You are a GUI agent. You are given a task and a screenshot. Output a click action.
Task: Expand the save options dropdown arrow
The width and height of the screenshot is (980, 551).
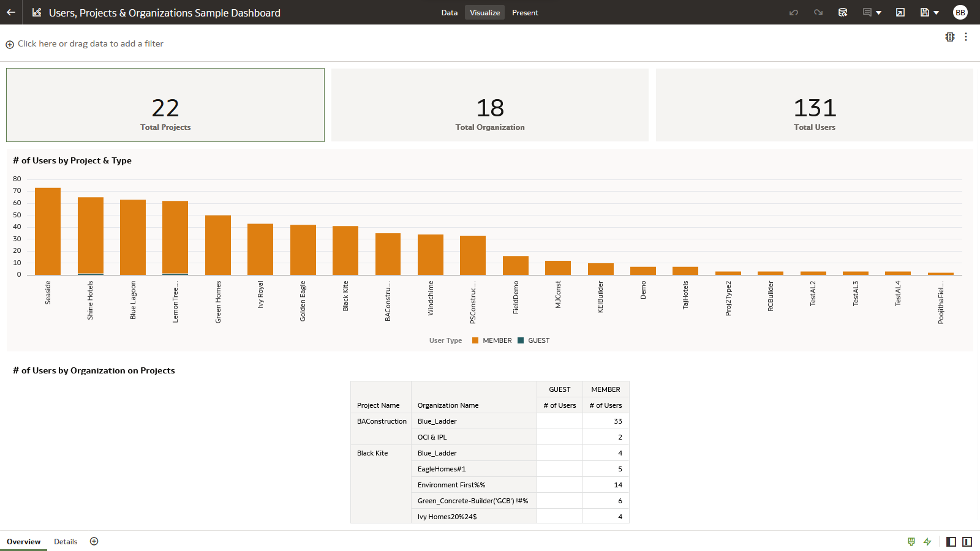pyautogui.click(x=936, y=12)
